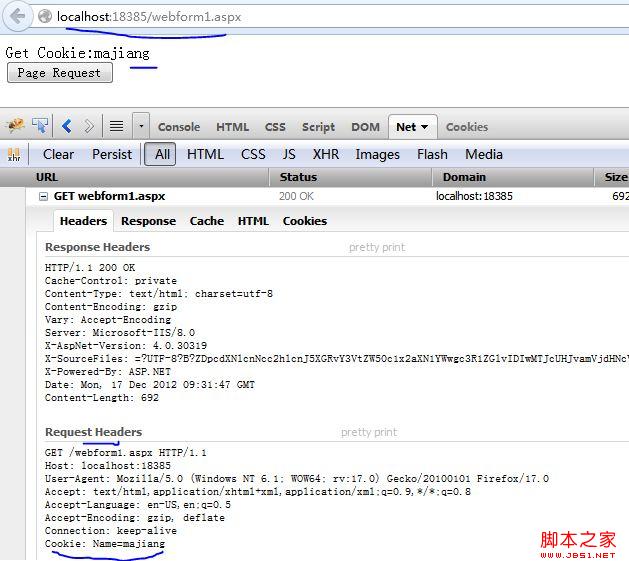Open the Net panel dropdown arrow
Viewport: 629px width, 561px height.
(x=424, y=127)
